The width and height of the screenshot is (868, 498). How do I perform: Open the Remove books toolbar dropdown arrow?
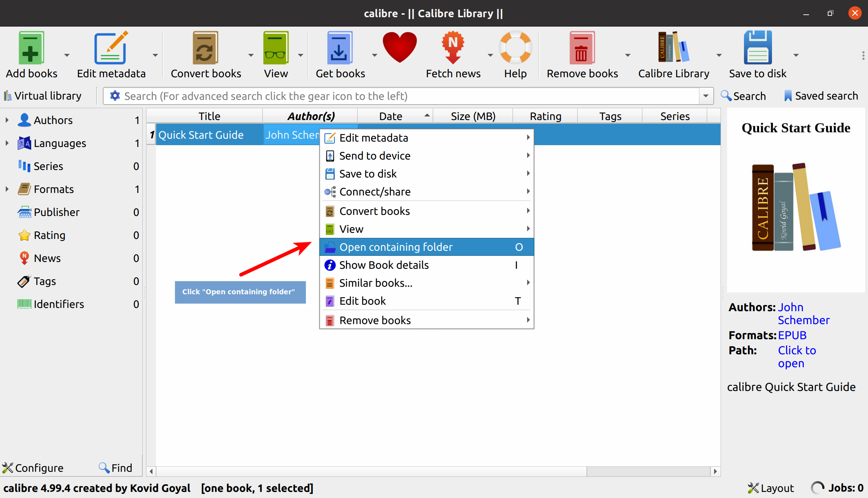coord(627,55)
